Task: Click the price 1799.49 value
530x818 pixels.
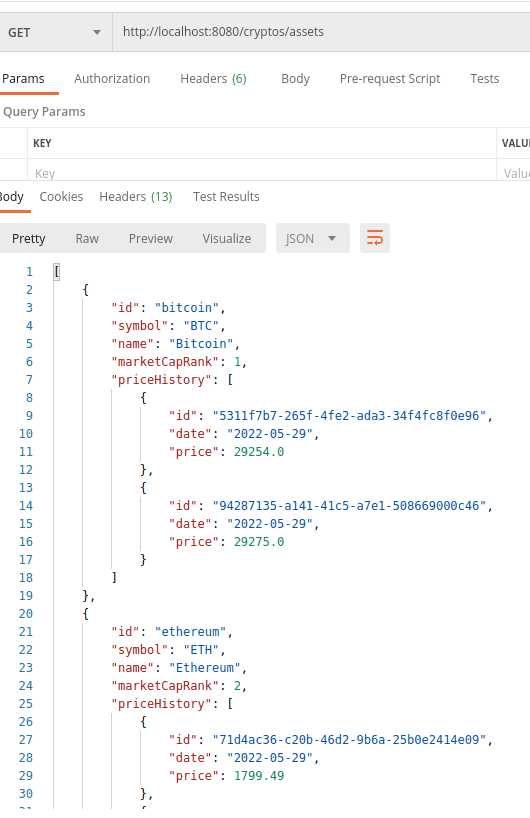Action: click(x=259, y=776)
